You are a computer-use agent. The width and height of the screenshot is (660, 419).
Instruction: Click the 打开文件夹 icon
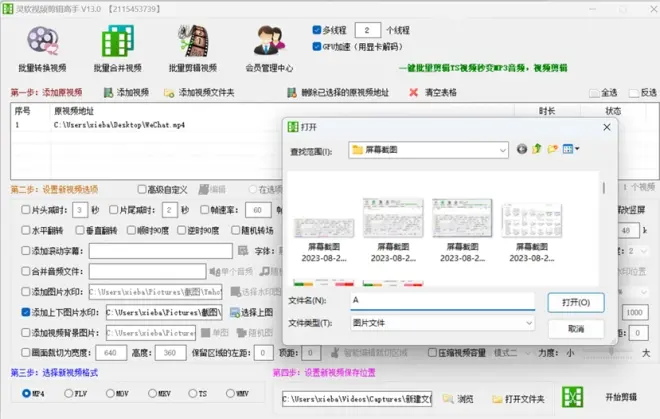(x=497, y=398)
